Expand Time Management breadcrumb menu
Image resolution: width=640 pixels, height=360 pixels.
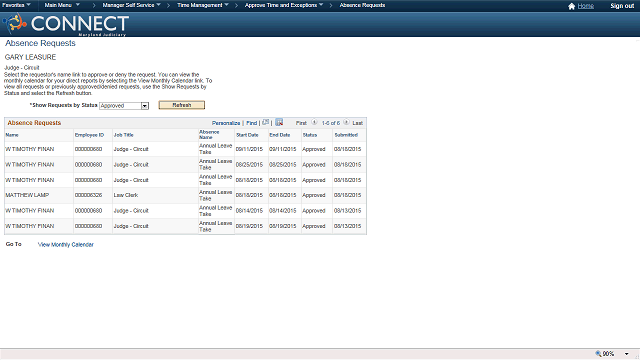click(202, 5)
